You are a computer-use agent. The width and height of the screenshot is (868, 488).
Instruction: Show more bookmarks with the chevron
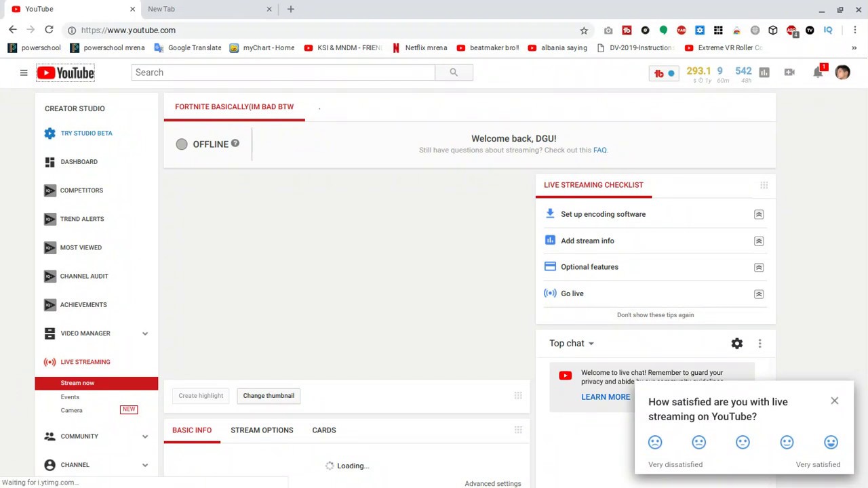click(x=854, y=48)
